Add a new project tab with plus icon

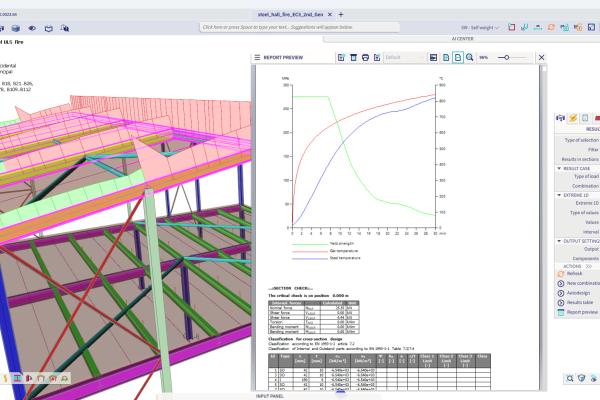[x=341, y=15]
